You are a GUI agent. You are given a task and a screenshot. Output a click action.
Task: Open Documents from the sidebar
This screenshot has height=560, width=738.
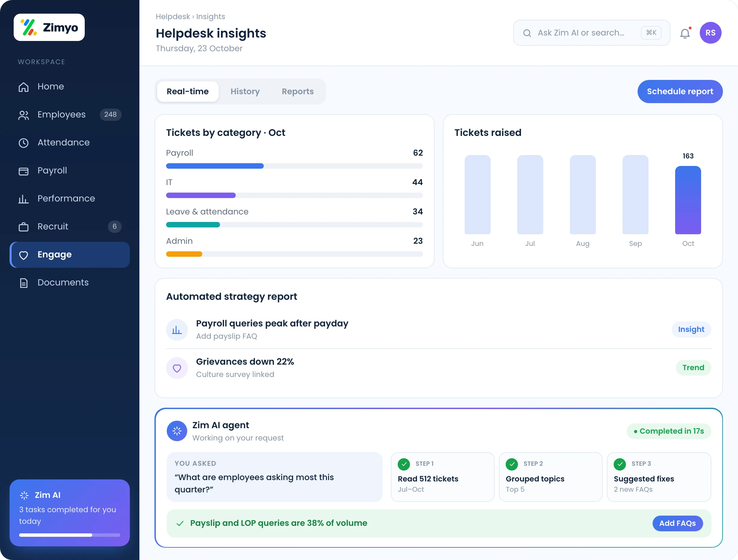(x=70, y=282)
